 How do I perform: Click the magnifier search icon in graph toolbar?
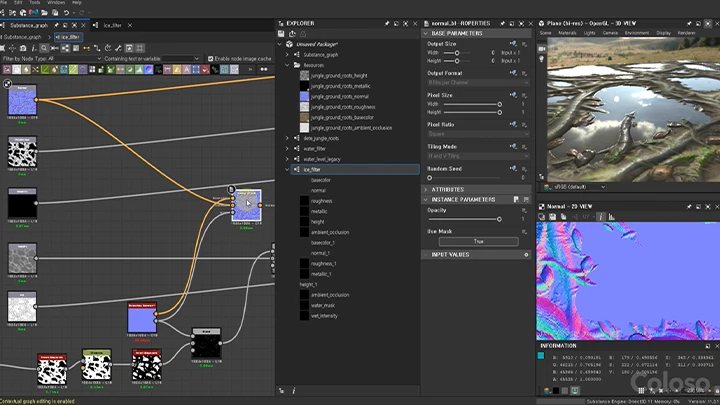pyautogui.click(x=44, y=48)
